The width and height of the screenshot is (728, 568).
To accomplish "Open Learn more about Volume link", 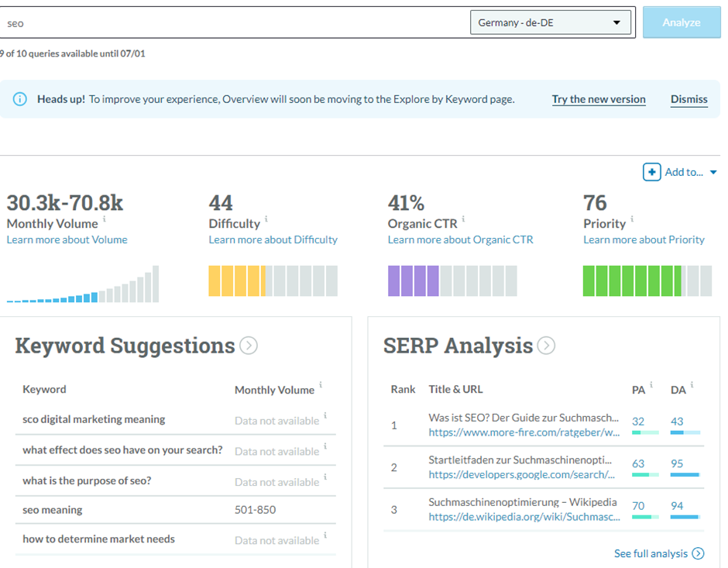I will [x=67, y=240].
